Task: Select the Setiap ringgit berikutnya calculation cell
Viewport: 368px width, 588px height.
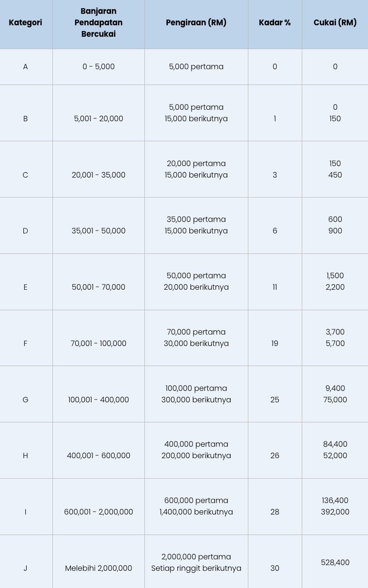Action: click(196, 562)
